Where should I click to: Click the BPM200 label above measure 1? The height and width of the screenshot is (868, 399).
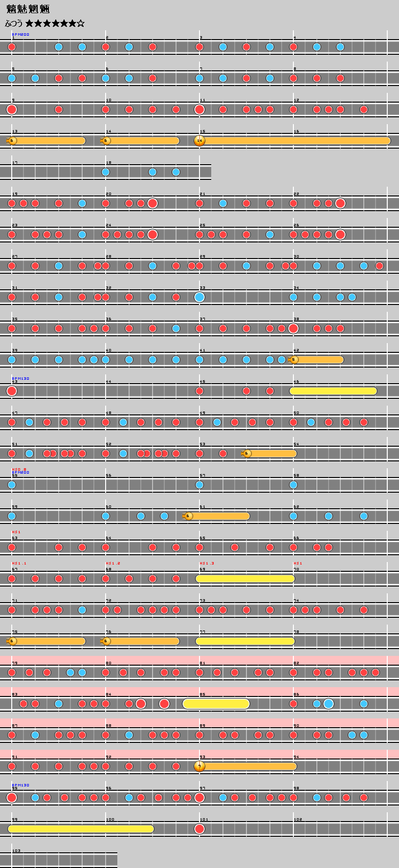tap(21, 35)
